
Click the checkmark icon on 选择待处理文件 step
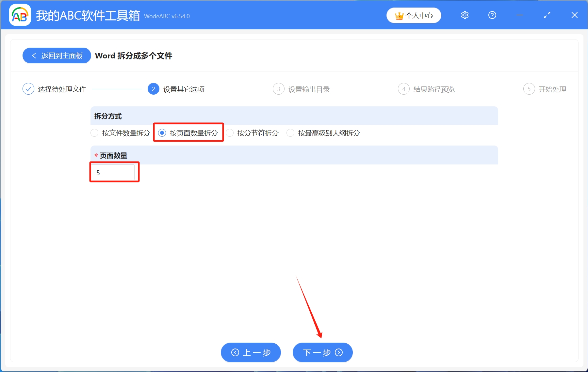pyautogui.click(x=28, y=89)
